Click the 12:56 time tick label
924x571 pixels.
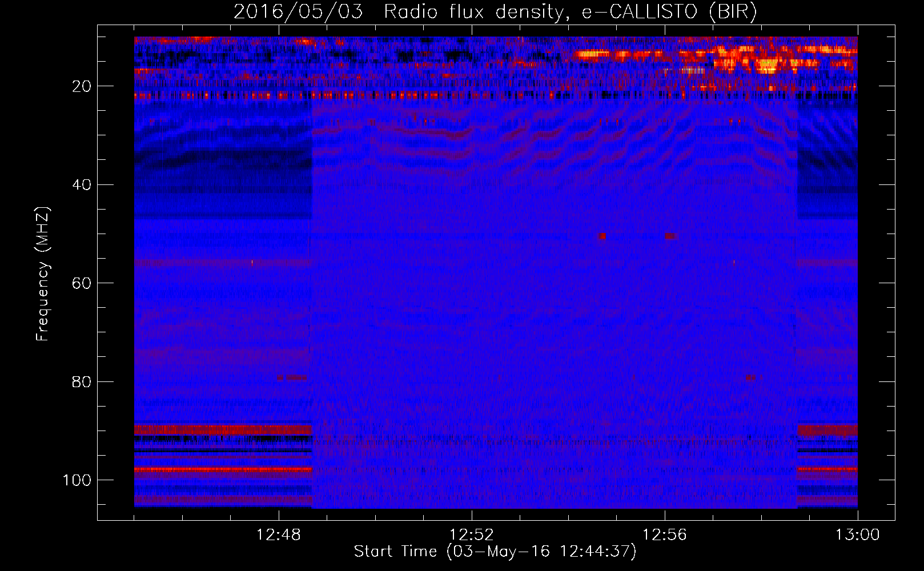665,535
